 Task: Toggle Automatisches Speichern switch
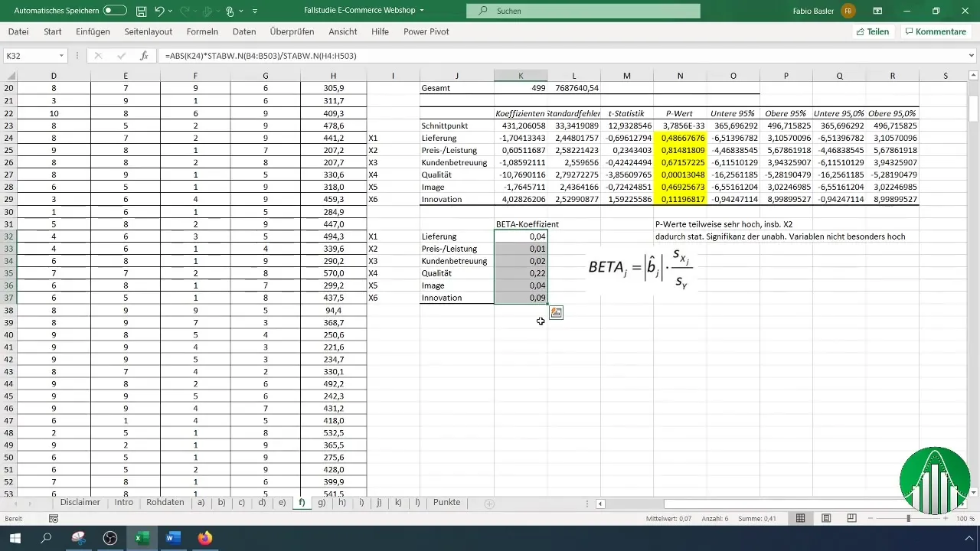click(115, 11)
